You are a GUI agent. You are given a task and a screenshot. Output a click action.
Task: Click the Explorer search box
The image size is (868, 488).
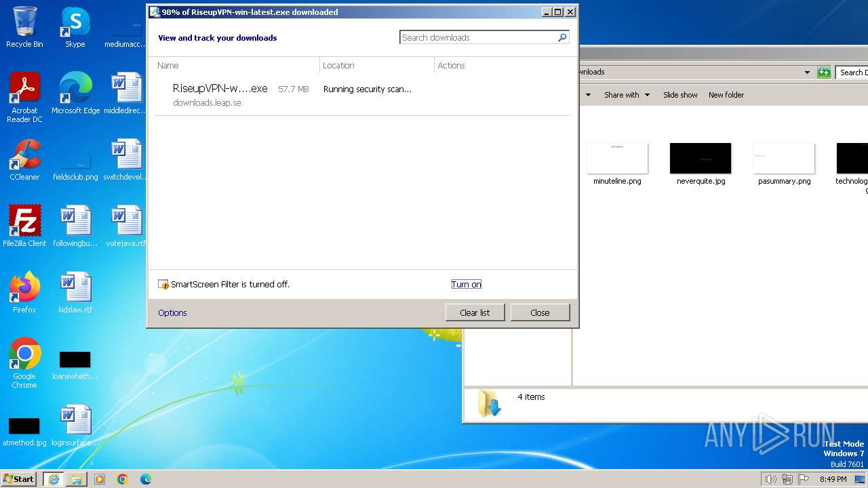tap(852, 73)
